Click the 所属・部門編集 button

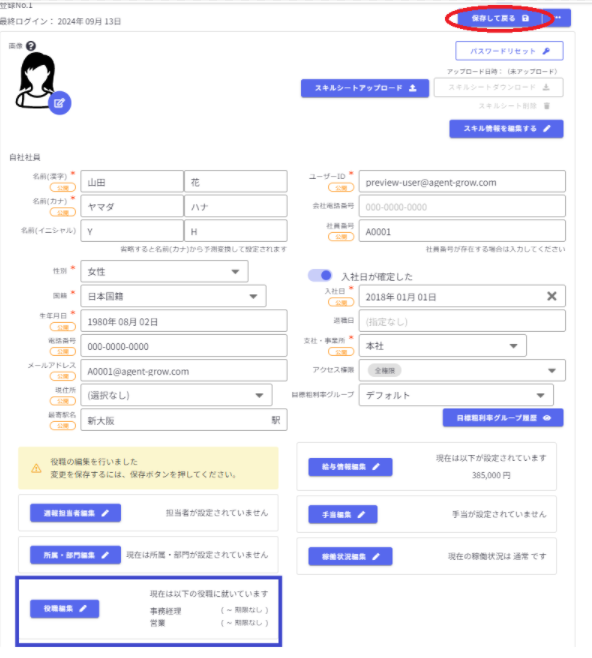tap(76, 555)
